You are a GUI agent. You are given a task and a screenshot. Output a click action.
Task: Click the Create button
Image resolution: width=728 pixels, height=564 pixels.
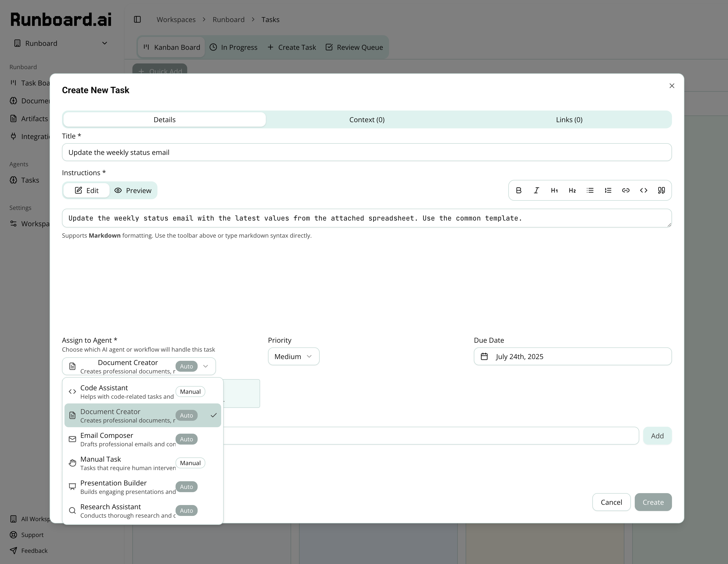click(653, 502)
